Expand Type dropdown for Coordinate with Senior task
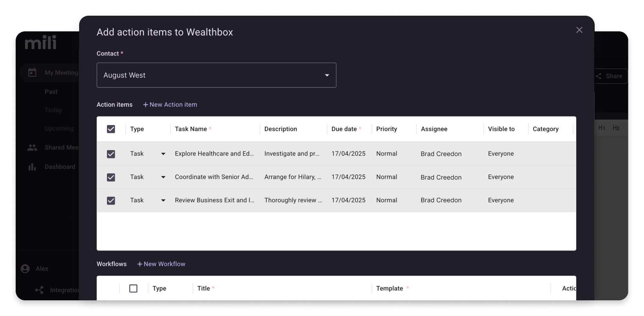 [163, 177]
